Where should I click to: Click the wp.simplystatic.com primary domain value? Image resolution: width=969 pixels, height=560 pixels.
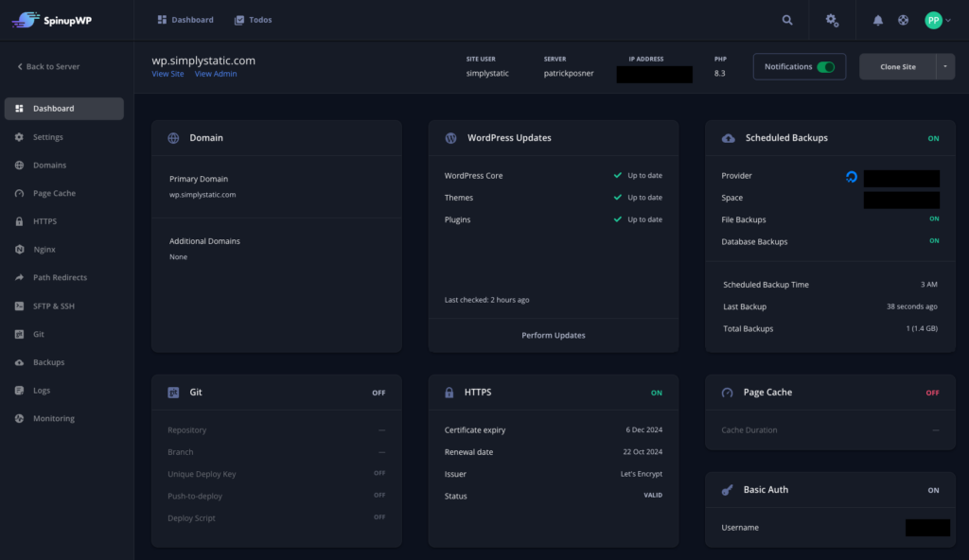(x=203, y=195)
